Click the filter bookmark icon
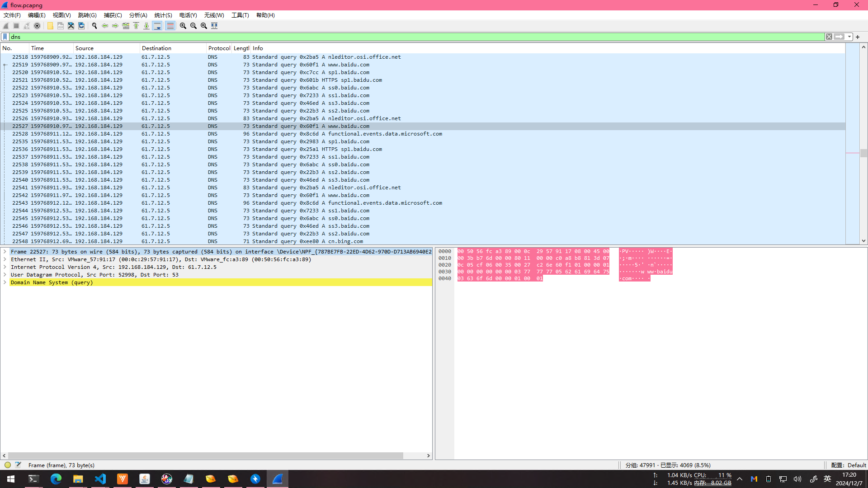Viewport: 868px width, 488px height. click(x=5, y=37)
